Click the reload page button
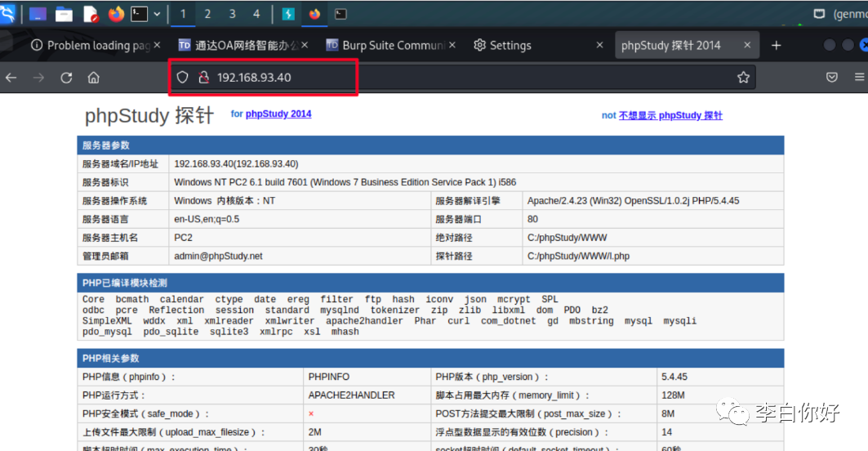 66,78
